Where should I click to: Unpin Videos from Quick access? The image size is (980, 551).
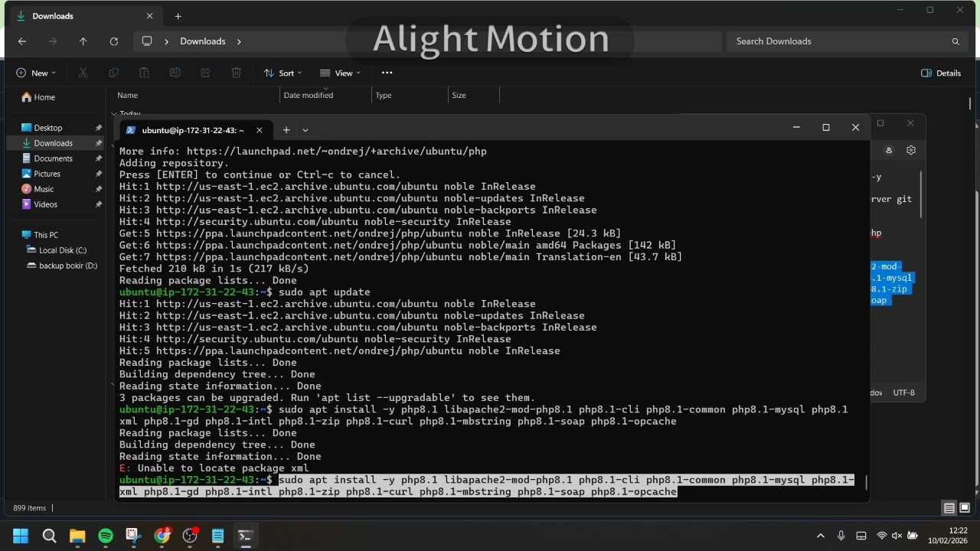[x=98, y=204]
